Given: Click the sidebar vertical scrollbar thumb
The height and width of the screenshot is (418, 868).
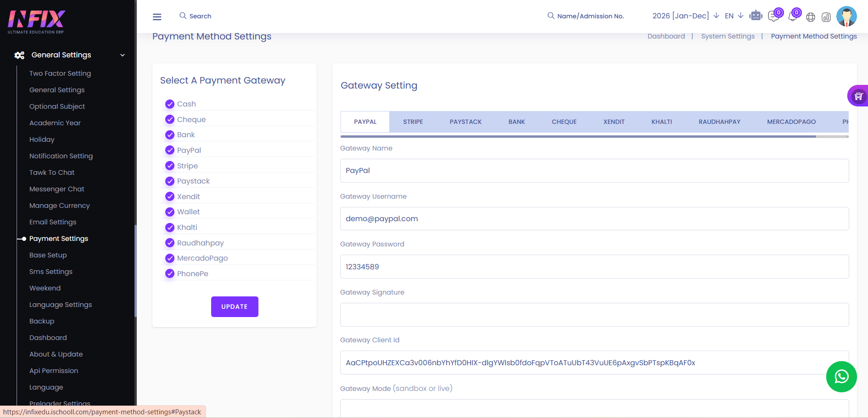Looking at the screenshot, I should [x=135, y=271].
